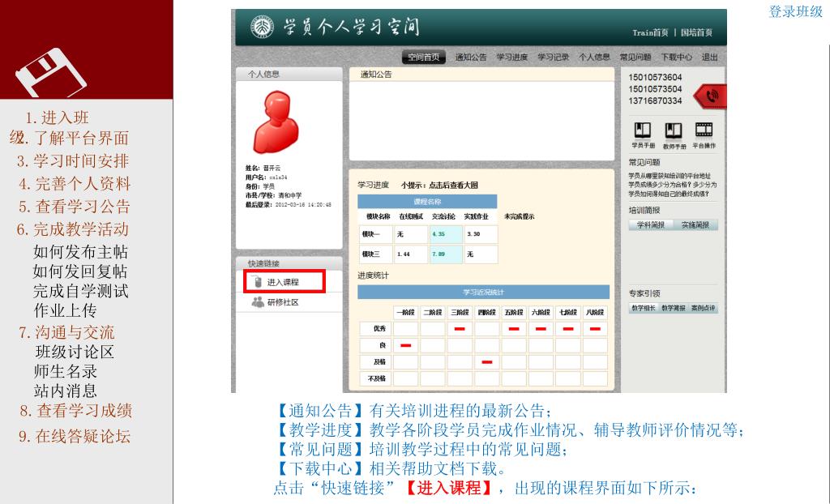Image resolution: width=830 pixels, height=504 pixels.
Task: Select sidebar sub-item 如何发回复帖
Action: pyautogui.click(x=80, y=271)
